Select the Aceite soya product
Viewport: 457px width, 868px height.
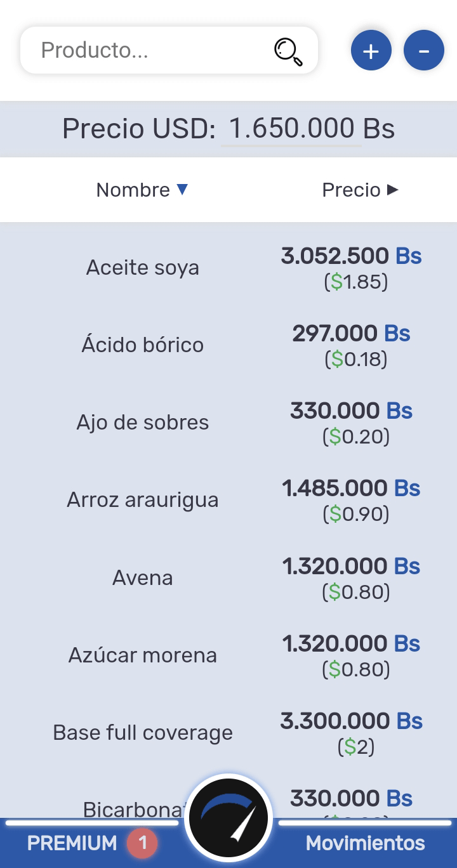143,268
